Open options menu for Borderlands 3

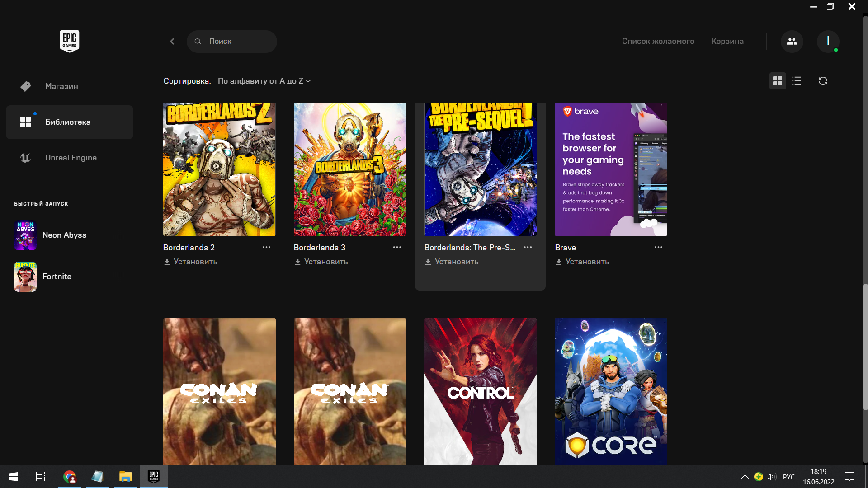397,247
